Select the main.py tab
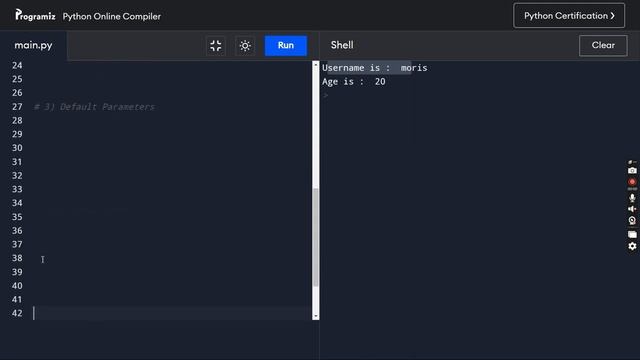This screenshot has height=360, width=640. (33, 45)
